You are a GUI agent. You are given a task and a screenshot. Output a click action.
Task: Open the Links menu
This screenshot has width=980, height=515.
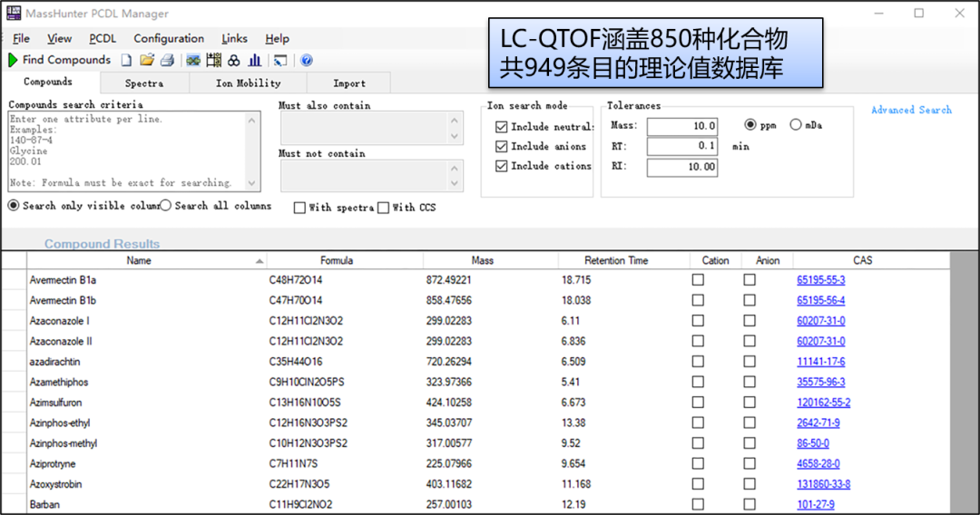click(x=234, y=39)
